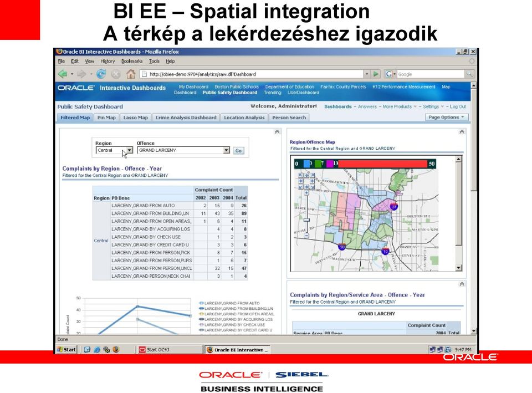Click the blue legend swatch labeled 3
Screen dimensions: 532x393
pos(306,164)
